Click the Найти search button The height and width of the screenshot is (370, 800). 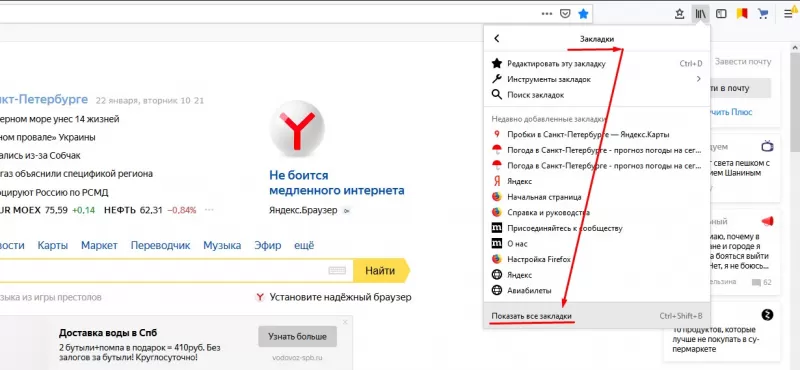click(381, 270)
